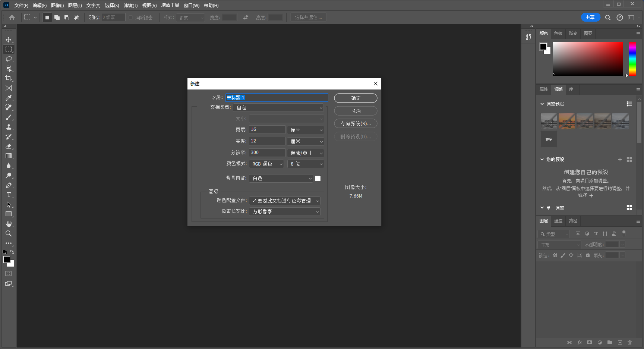Screen dimensions: 644x349
Task: Select the Lasso tool
Action: click(x=9, y=59)
